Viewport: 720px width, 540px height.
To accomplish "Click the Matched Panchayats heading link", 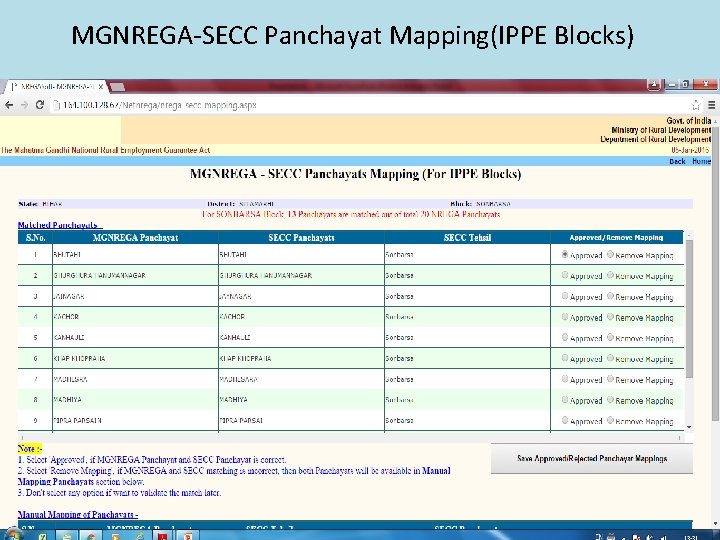I will pyautogui.click(x=60, y=225).
